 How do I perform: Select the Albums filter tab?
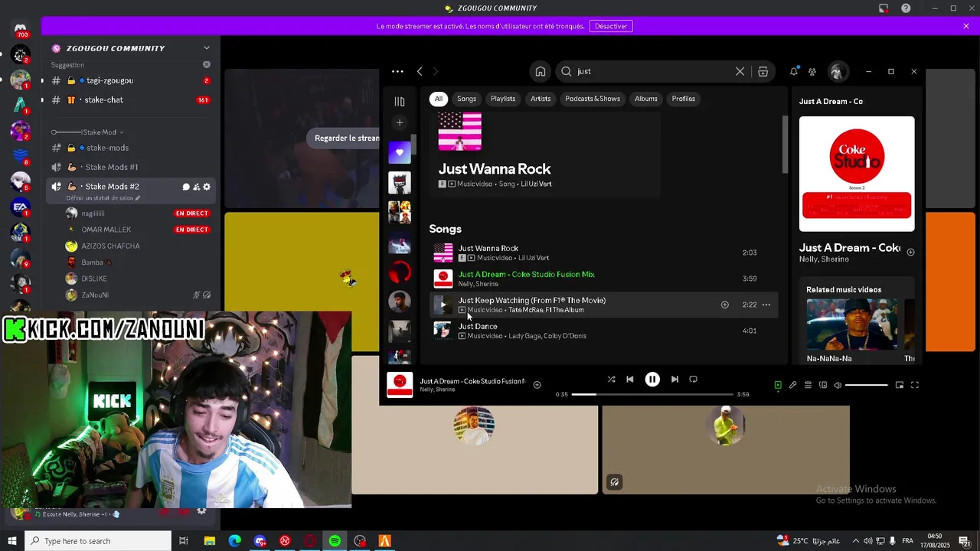pos(646,99)
